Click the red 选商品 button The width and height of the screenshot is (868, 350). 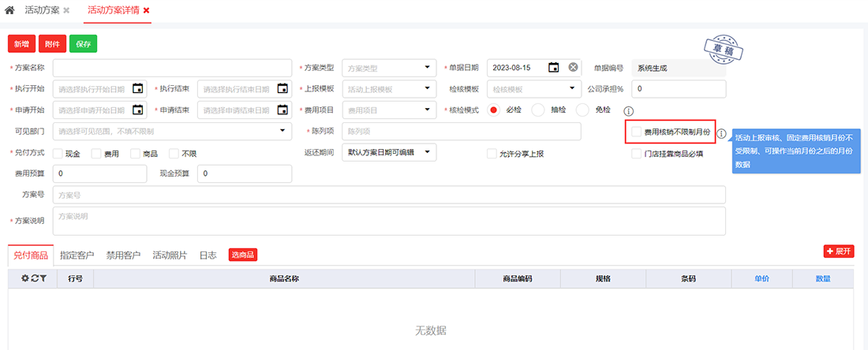pos(243,255)
